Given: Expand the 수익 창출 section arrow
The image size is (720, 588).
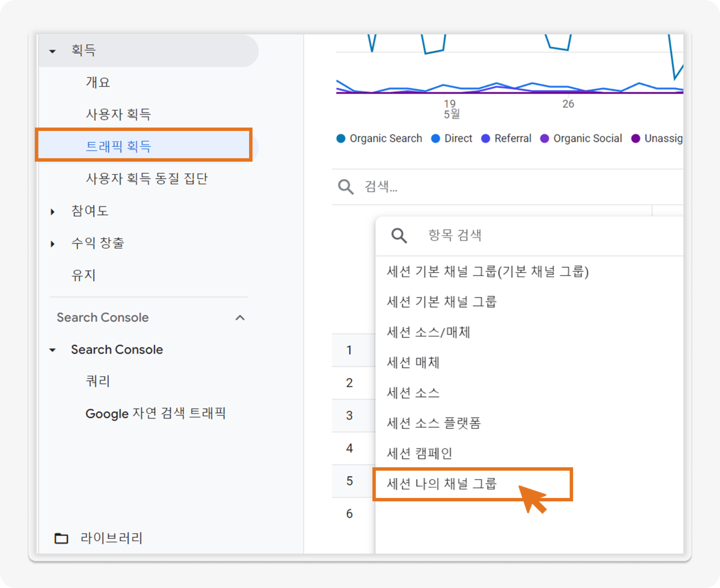Looking at the screenshot, I should point(52,244).
